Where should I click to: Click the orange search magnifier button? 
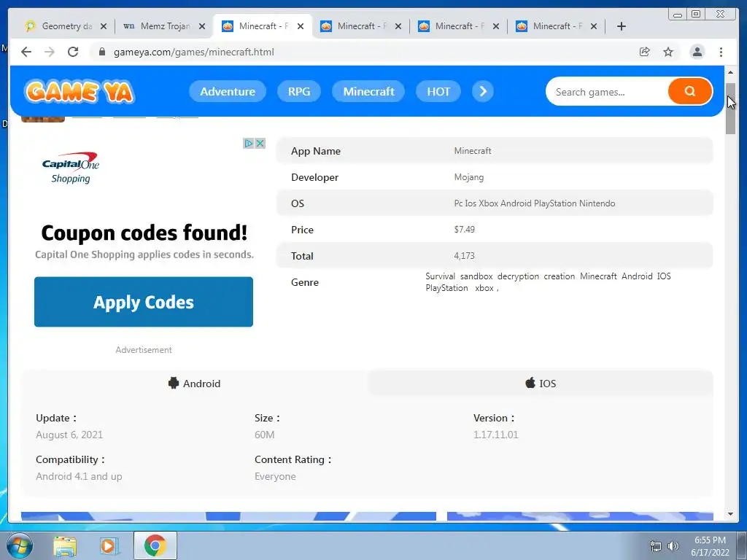[690, 91]
